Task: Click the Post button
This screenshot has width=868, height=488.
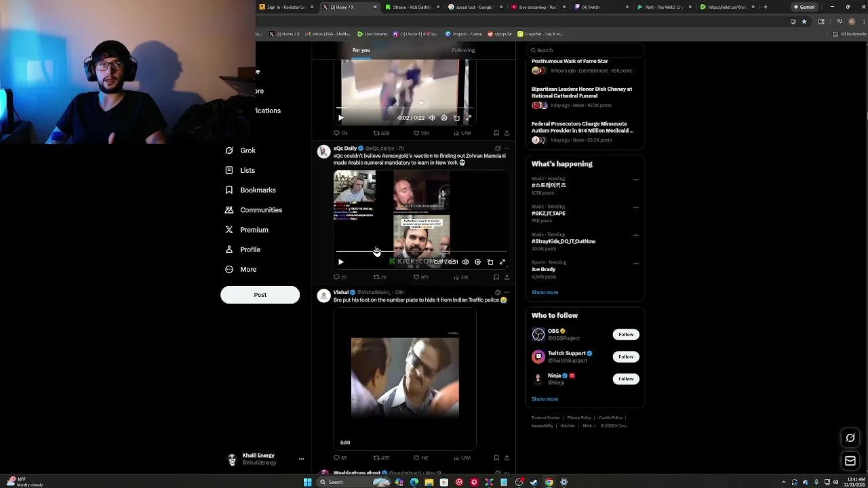Action: [x=260, y=295]
